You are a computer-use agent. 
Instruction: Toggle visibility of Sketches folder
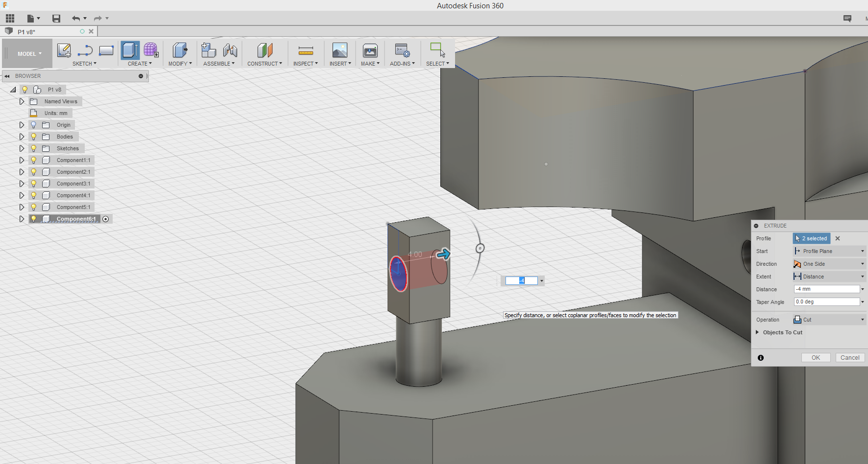pyautogui.click(x=34, y=148)
